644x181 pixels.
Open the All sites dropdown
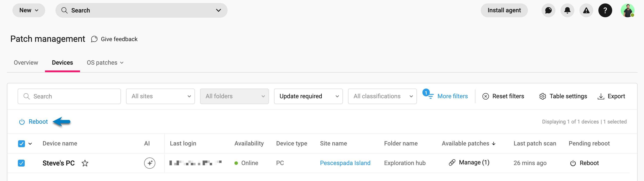160,96
